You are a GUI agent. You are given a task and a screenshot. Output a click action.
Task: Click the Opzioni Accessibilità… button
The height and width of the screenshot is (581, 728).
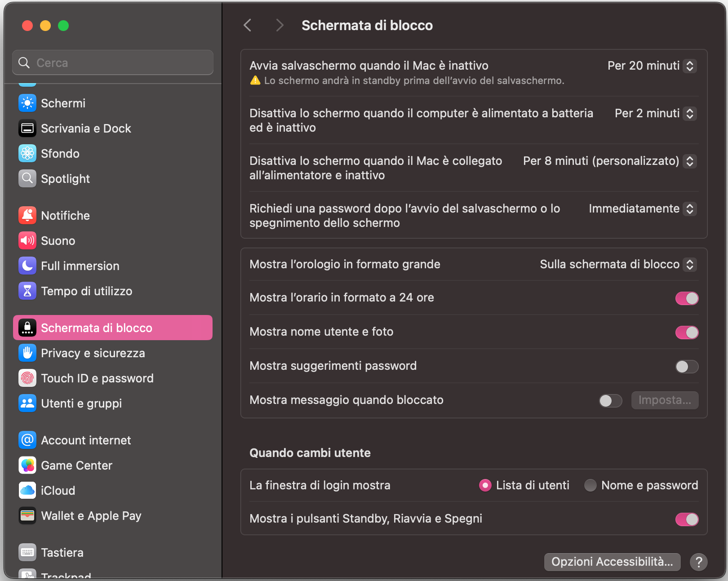(612, 562)
